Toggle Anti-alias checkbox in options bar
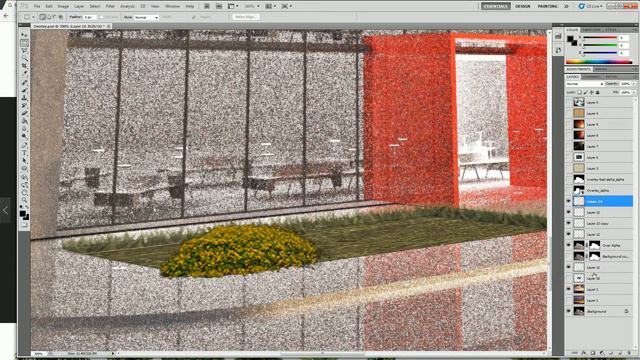This screenshot has height=360, width=640. pos(102,17)
